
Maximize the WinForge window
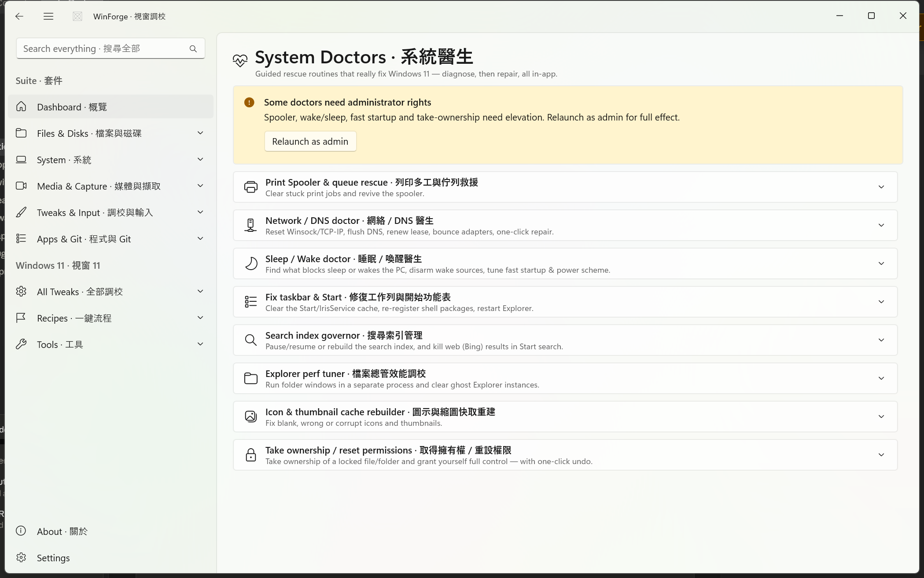point(871,16)
